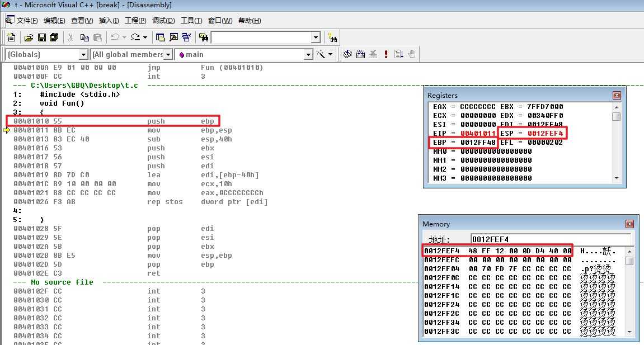Open the 工具(T) menu
The width and height of the screenshot is (644, 345).
coord(191,21)
